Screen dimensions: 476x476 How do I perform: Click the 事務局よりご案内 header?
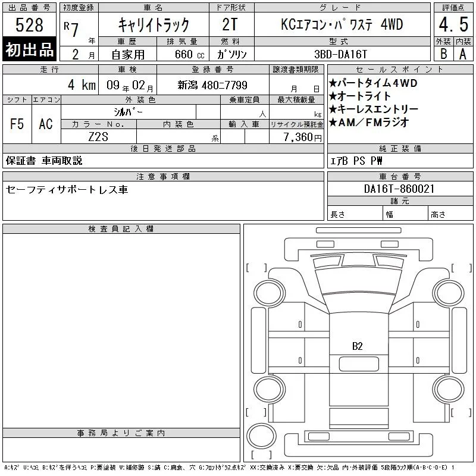(x=121, y=433)
